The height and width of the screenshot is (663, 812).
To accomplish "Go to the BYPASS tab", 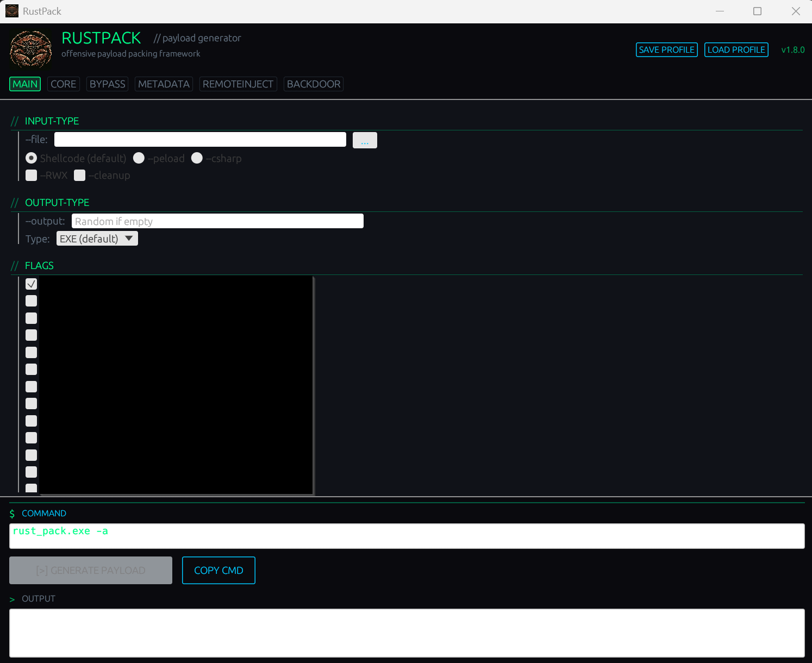I will (x=108, y=84).
